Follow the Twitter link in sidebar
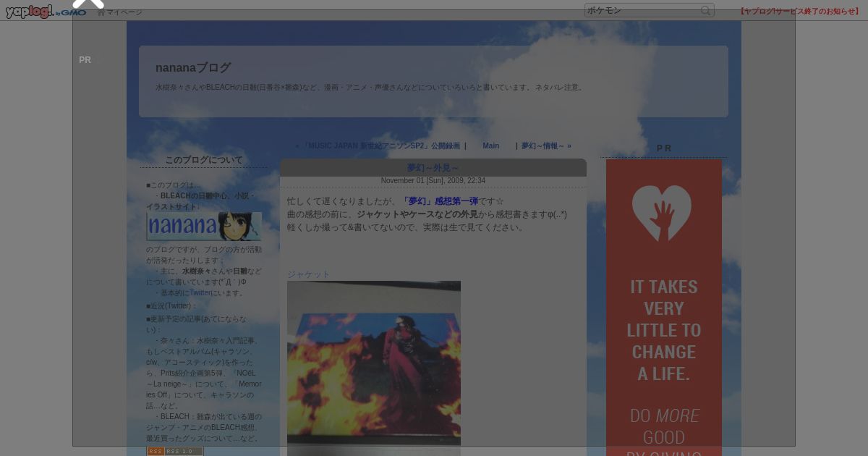Viewport: 868px width, 456px height. pos(200,293)
